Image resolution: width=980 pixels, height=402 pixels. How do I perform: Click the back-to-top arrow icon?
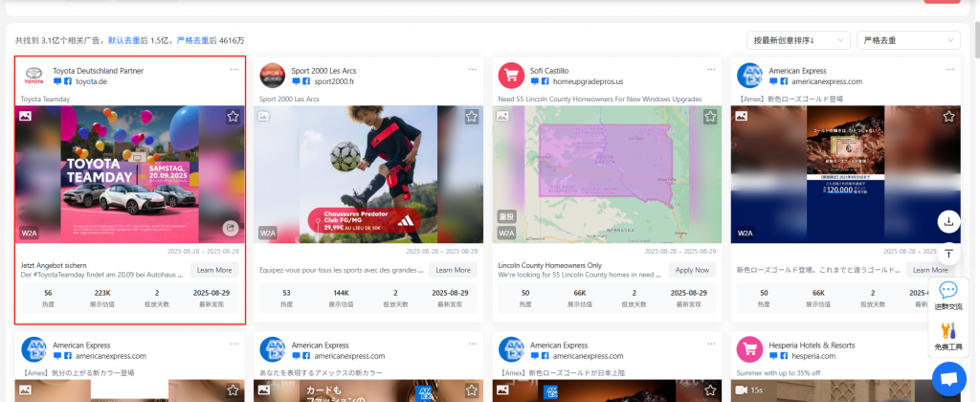click(948, 254)
